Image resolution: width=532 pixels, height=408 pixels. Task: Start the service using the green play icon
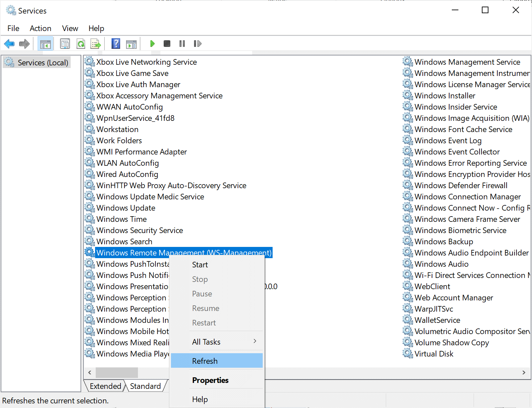pos(152,43)
